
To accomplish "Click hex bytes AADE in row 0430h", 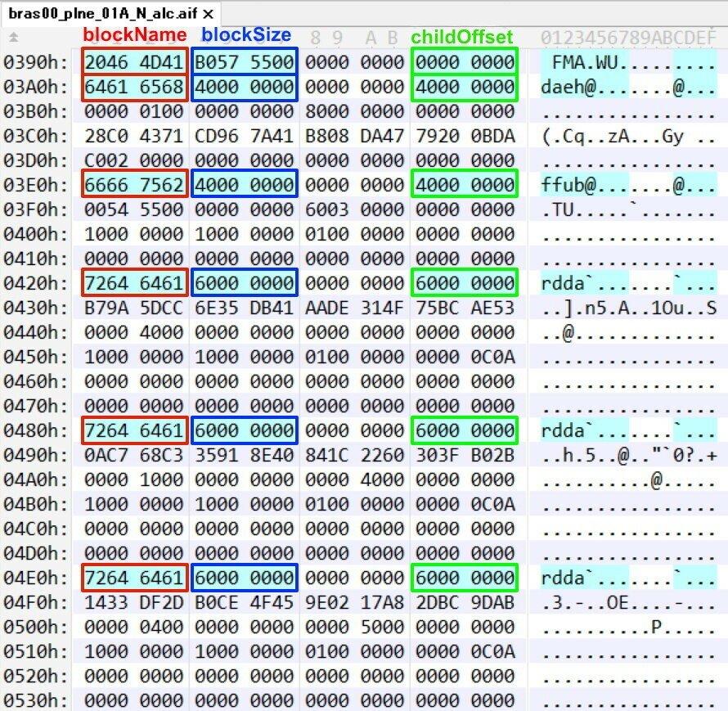I will (x=327, y=308).
